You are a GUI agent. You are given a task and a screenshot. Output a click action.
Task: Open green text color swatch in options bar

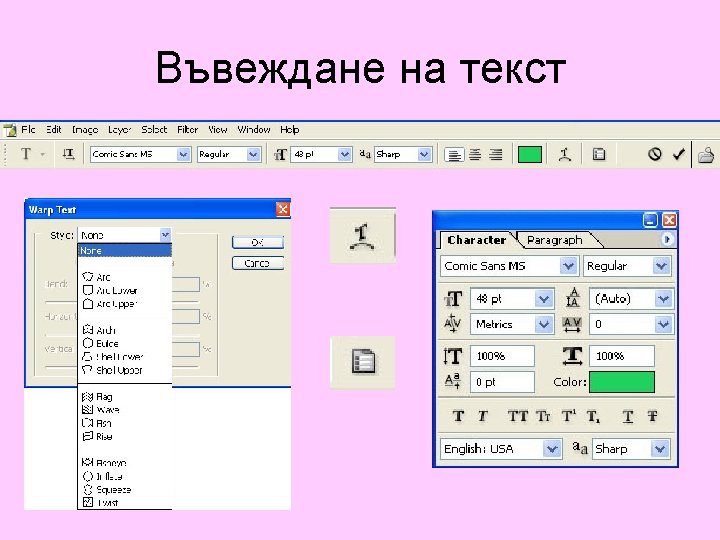point(530,154)
